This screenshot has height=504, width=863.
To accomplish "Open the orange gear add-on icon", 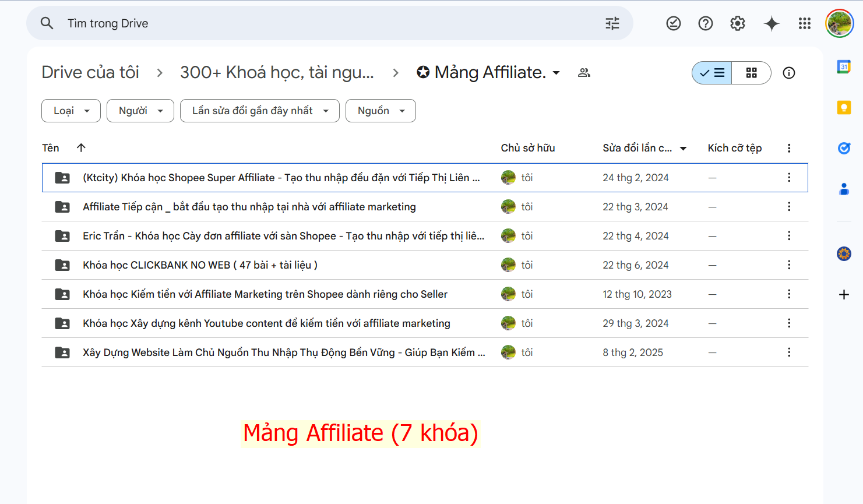I will click(844, 253).
